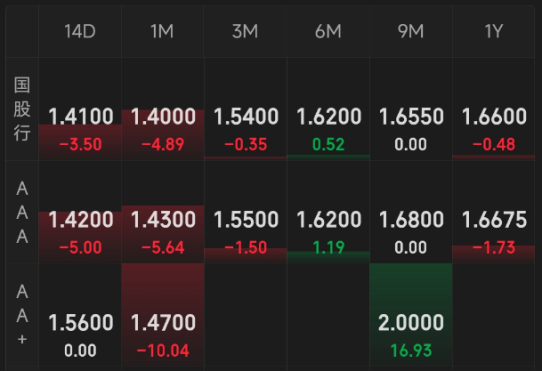Select the 1.5400 cell in 3M column
Screen dimensions: 542x372
pyautogui.click(x=245, y=109)
